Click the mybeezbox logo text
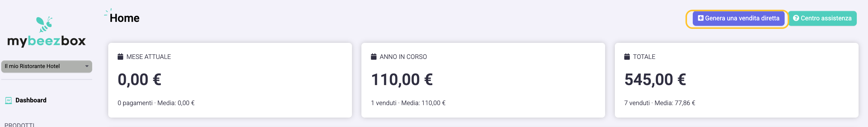 tap(46, 41)
